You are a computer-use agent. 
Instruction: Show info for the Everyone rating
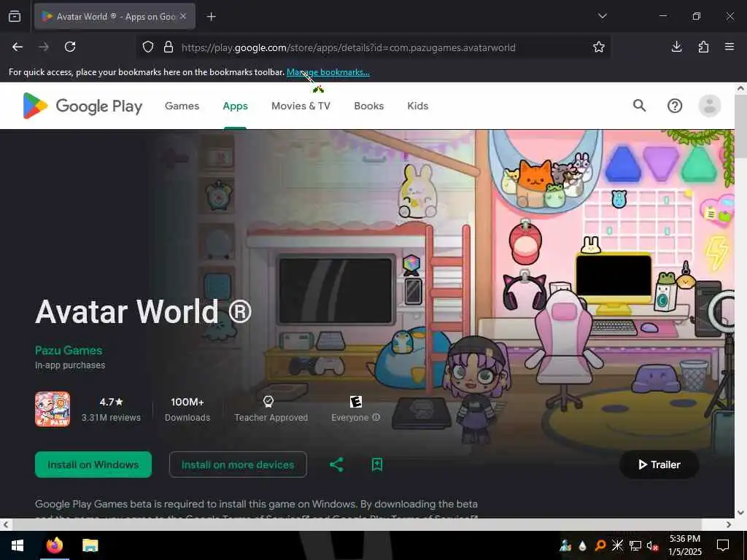click(x=376, y=417)
